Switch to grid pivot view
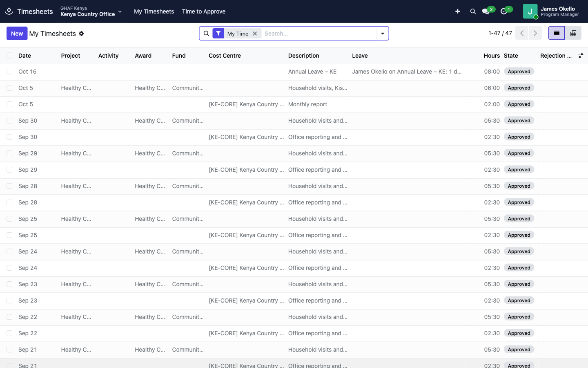 (x=573, y=33)
